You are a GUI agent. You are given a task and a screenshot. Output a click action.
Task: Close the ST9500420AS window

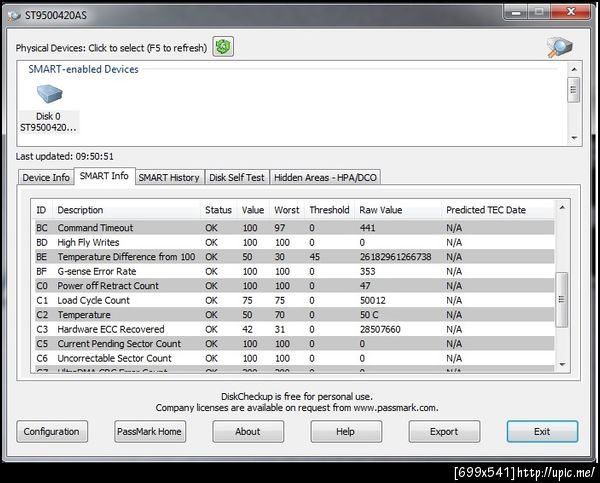pyautogui.click(x=571, y=12)
